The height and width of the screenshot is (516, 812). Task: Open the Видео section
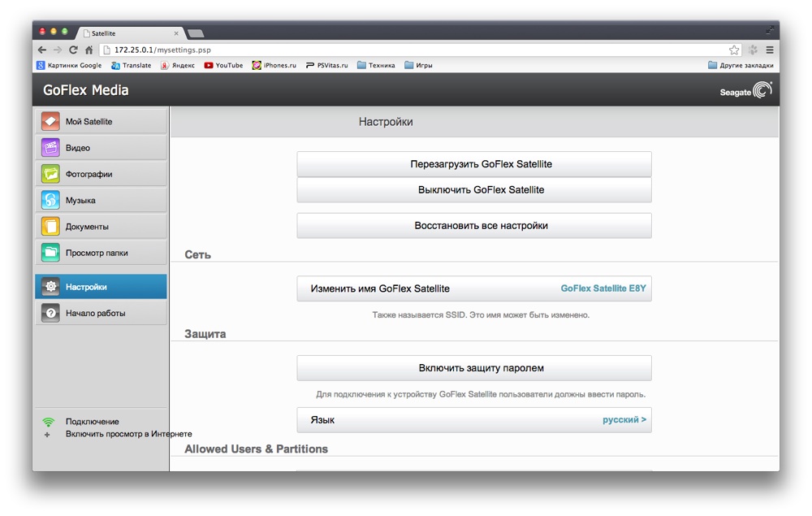point(101,148)
